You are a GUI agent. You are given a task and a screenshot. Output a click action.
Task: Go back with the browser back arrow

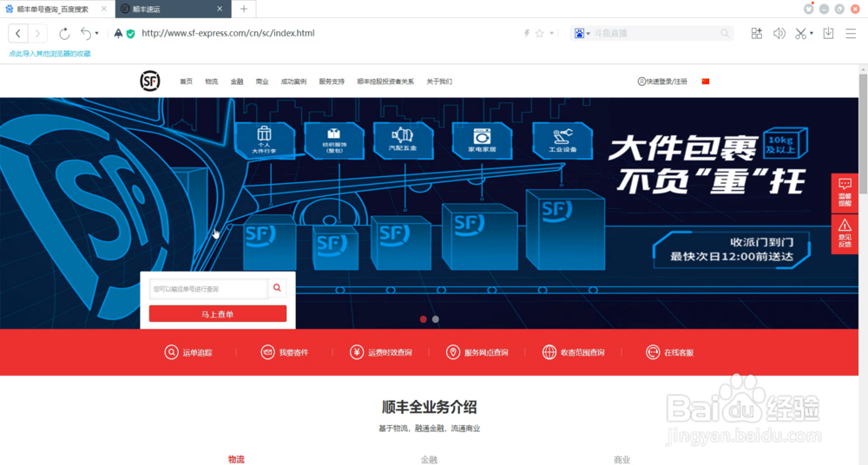pos(17,33)
